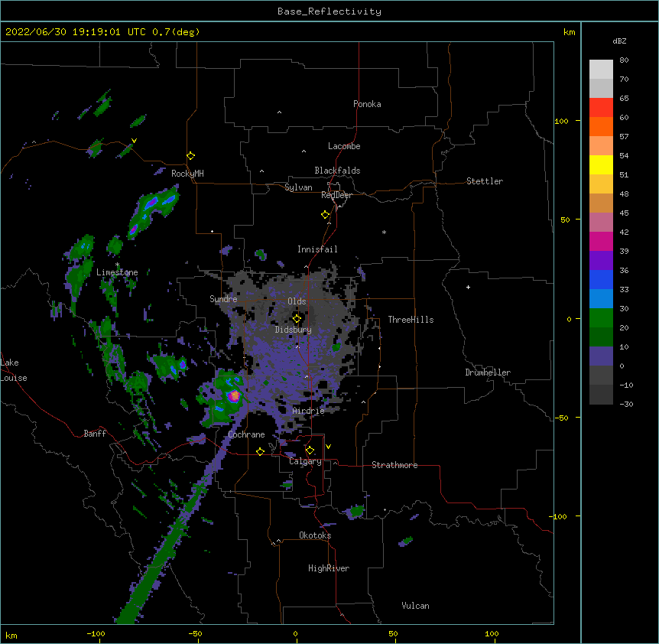The image size is (659, 644).
Task: Click the yellow diamond marker below Cochrane label
Action: click(260, 451)
